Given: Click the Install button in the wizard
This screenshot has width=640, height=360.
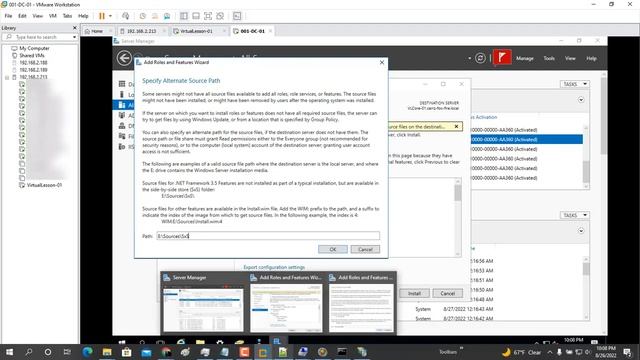Looking at the screenshot, I should pyautogui.click(x=414, y=293).
